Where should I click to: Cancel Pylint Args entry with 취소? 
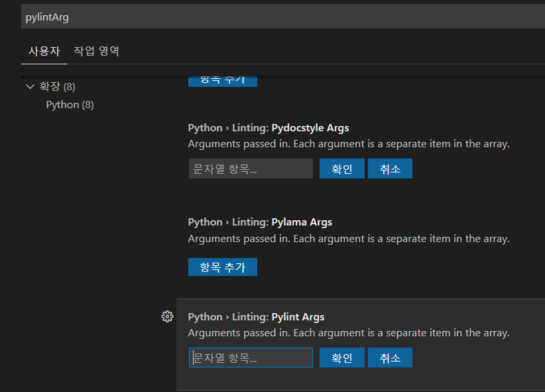pos(390,358)
